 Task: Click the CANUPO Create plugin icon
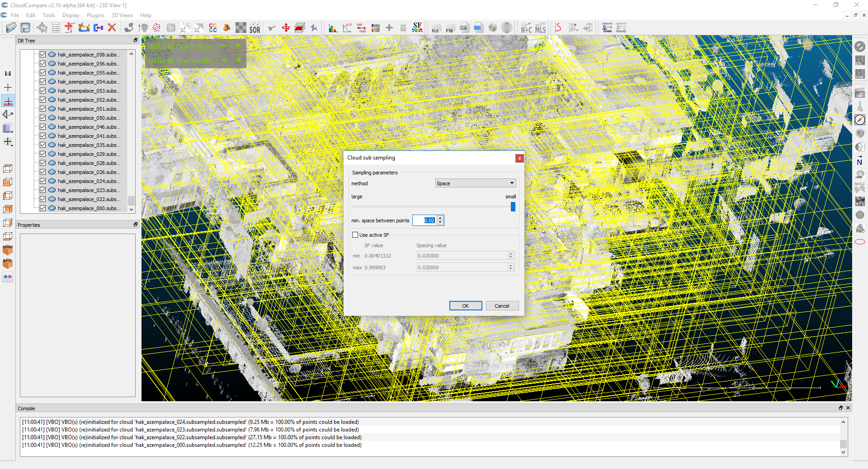607,28
